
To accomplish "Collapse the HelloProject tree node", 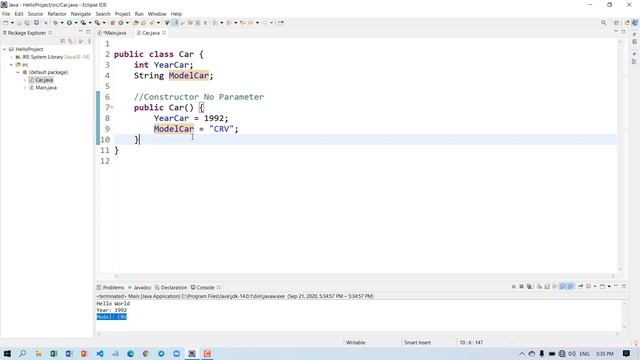I will (x=4, y=49).
